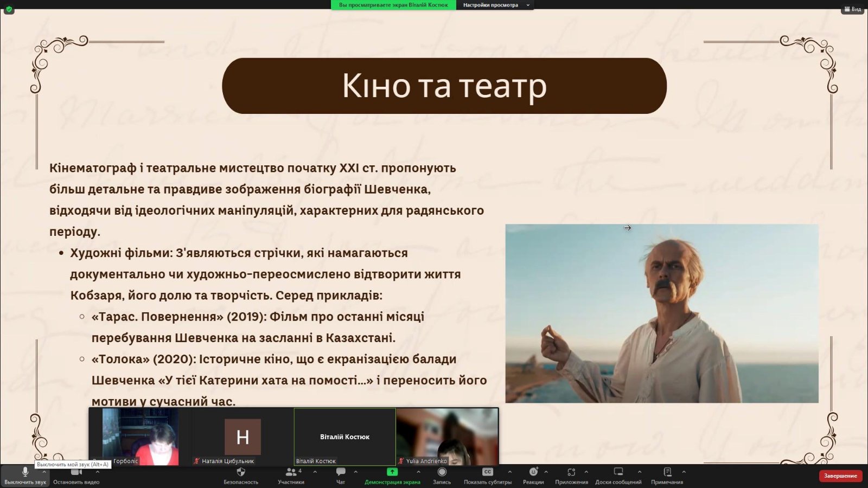Click the screen viewing notification banner
This screenshot has width=868, height=488.
click(393, 5)
